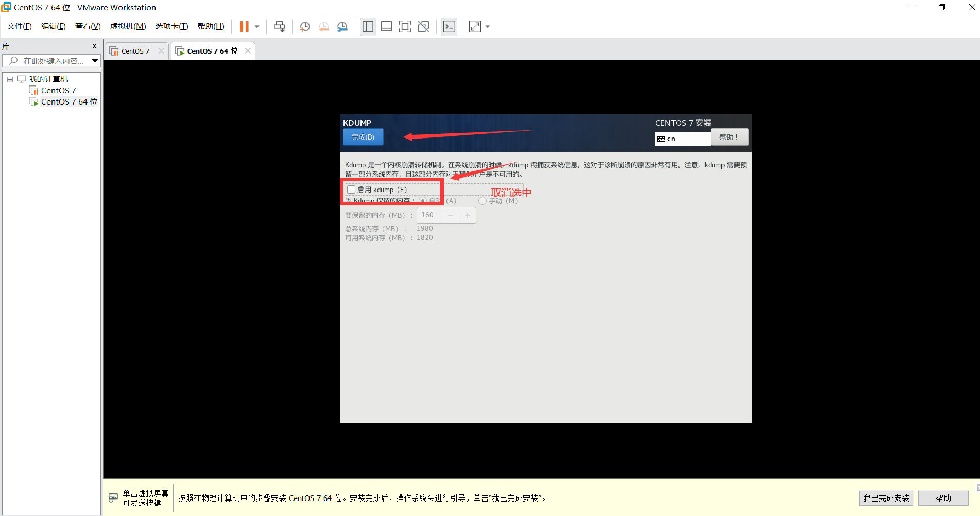Click the KDUMP heading text
This screenshot has height=516, width=980.
tap(357, 123)
